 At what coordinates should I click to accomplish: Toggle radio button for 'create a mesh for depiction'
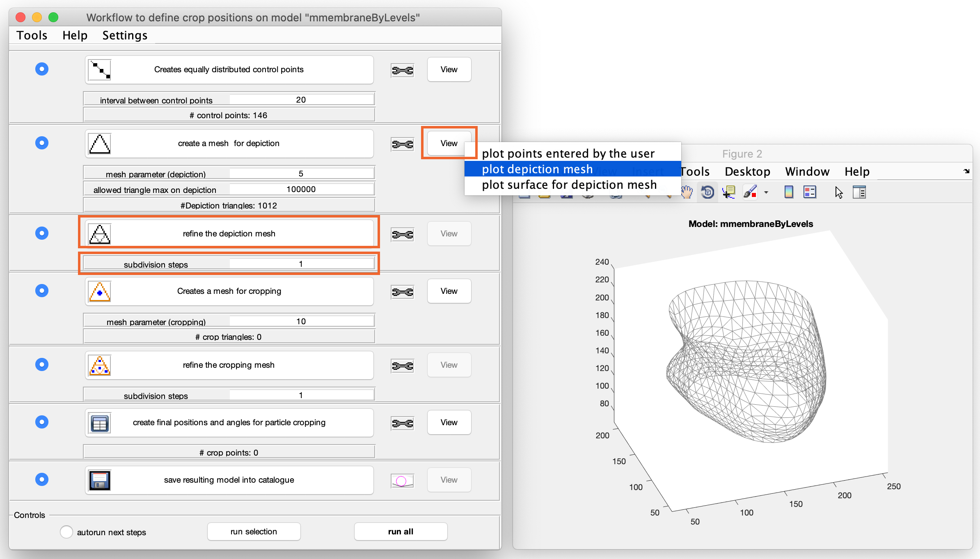42,143
